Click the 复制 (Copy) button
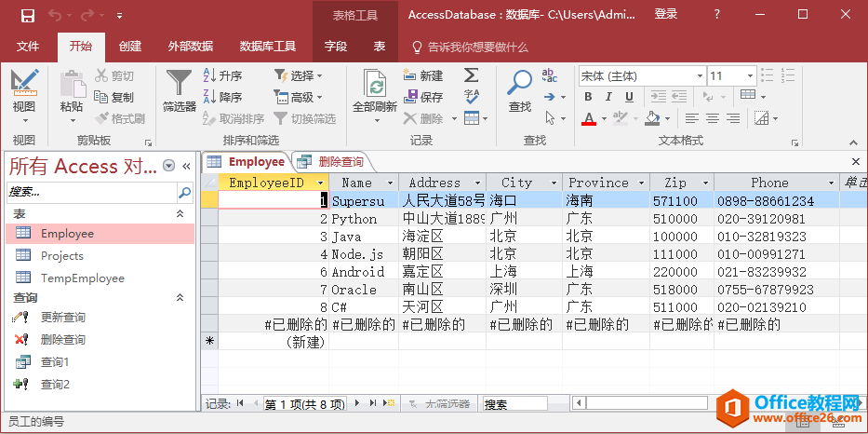868x434 pixels. [x=114, y=98]
